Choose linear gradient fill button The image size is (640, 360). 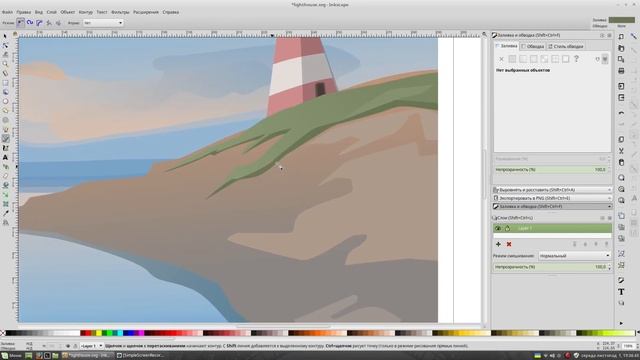pos(523,59)
